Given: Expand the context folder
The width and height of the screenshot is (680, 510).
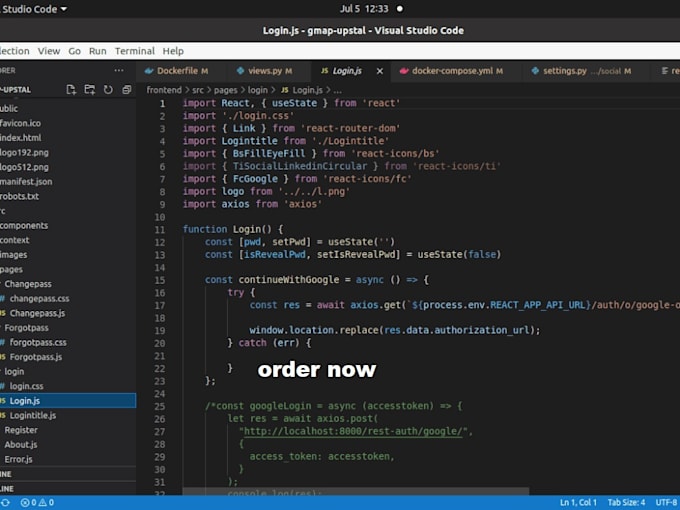Looking at the screenshot, I should 15,240.
